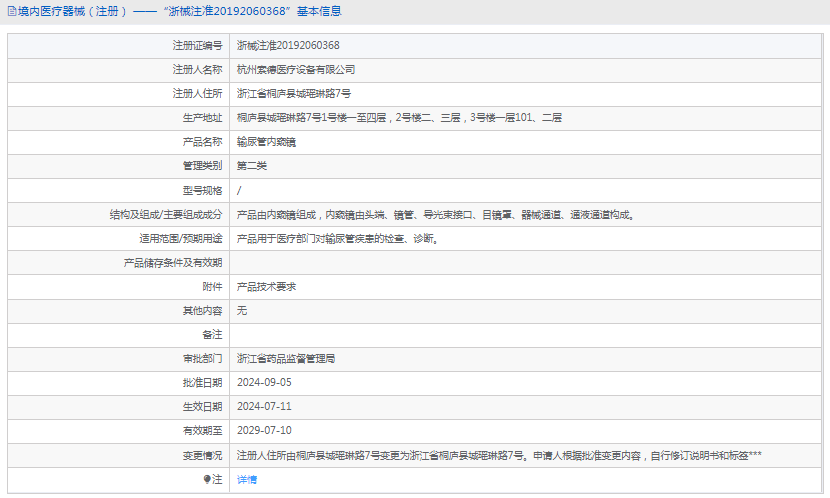The height and width of the screenshot is (498, 830).
Task: Click the 管理类别 label
Action: pyautogui.click(x=203, y=166)
